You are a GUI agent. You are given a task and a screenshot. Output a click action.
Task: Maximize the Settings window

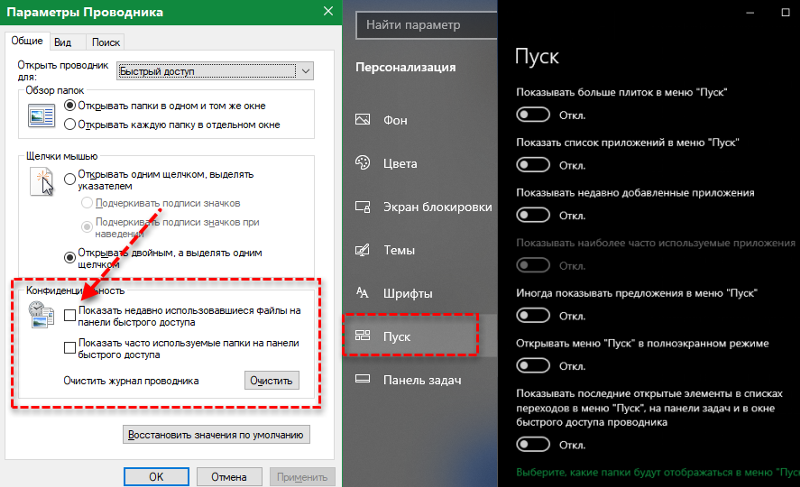click(785, 12)
